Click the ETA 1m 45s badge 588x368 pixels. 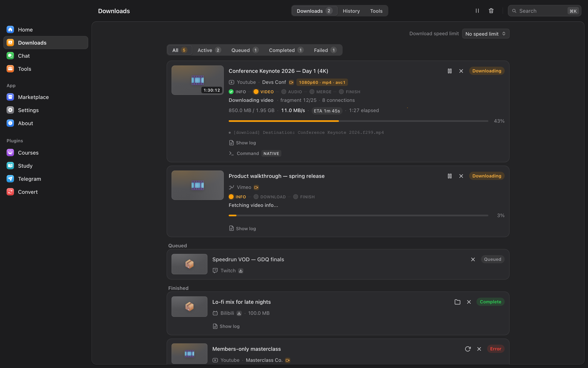pos(327,111)
